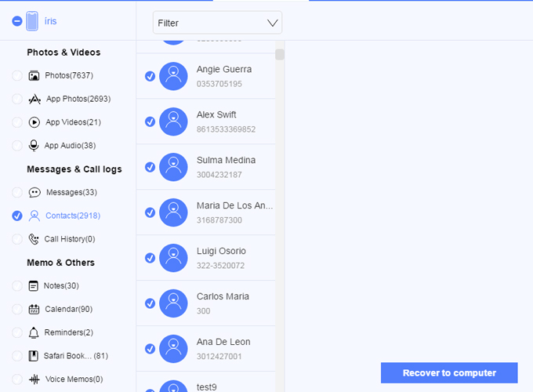This screenshot has width=533, height=392.
Task: Click Ana De Leon's avatar icon
Action: click(x=173, y=349)
